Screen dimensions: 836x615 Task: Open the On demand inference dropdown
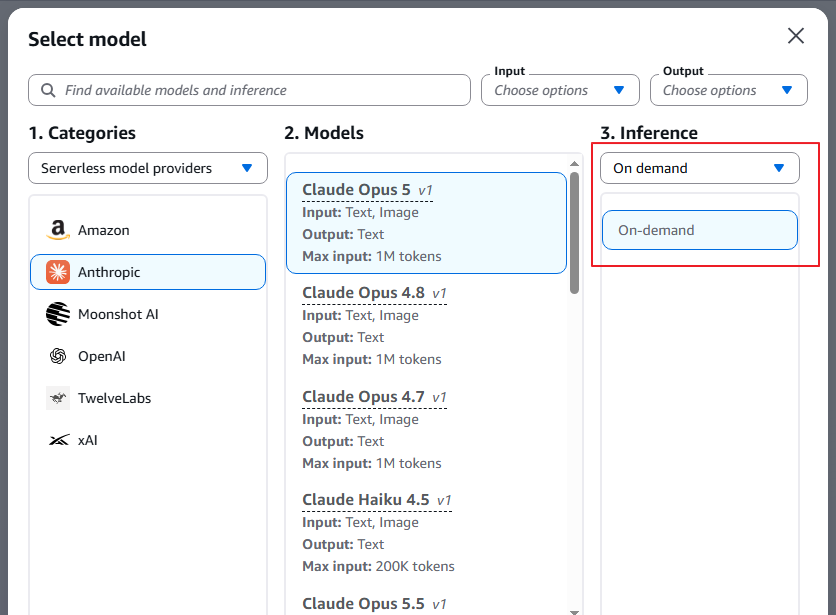point(700,168)
